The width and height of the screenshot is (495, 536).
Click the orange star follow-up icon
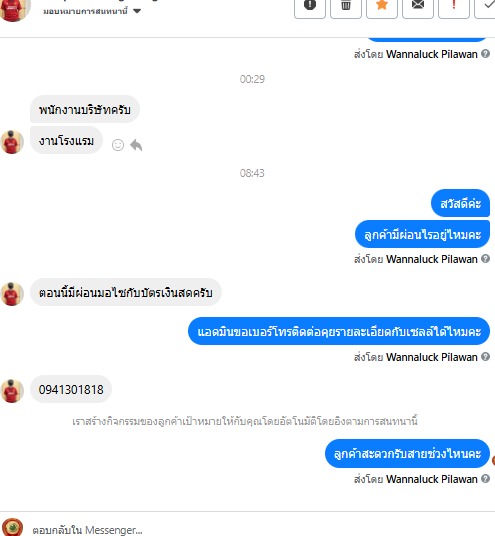click(382, 6)
